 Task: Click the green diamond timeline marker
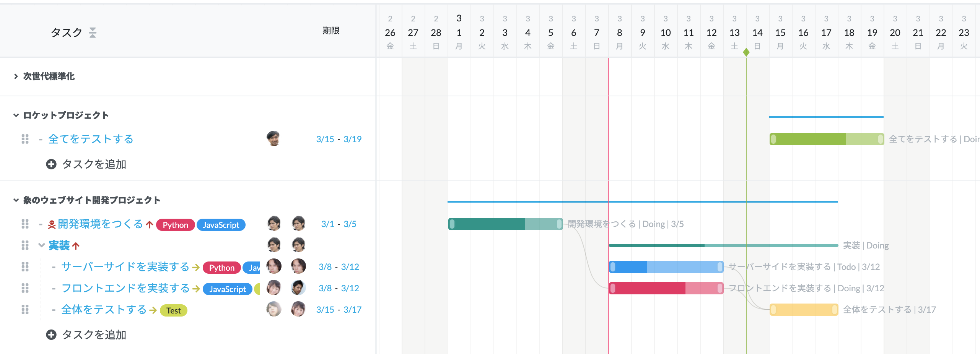click(x=746, y=52)
